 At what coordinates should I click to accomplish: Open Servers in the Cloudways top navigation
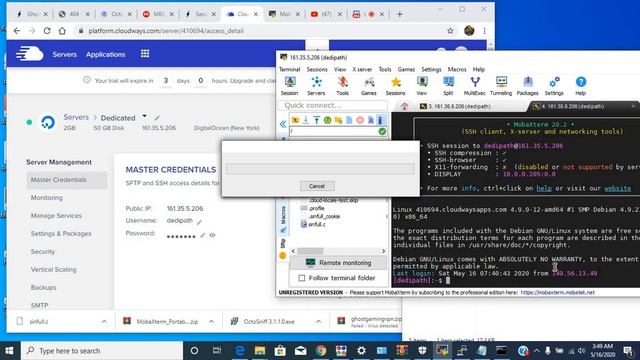click(64, 54)
